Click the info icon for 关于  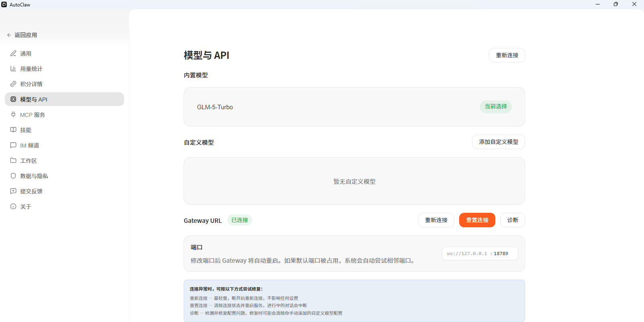(13, 207)
